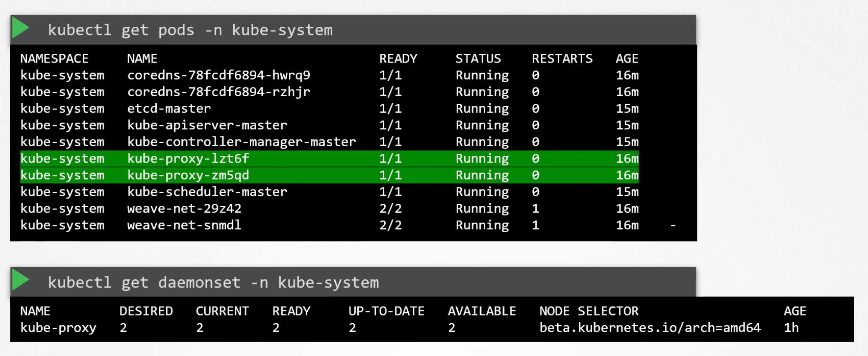868x356 pixels.
Task: Click the 16m age of kube-proxy-zm5qd
Action: [x=627, y=175]
